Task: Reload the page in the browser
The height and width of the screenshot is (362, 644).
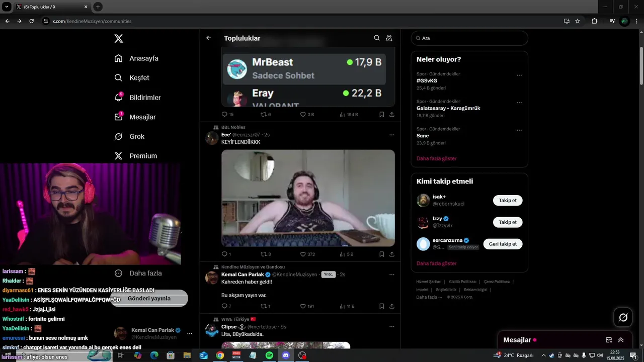Action: point(32,21)
